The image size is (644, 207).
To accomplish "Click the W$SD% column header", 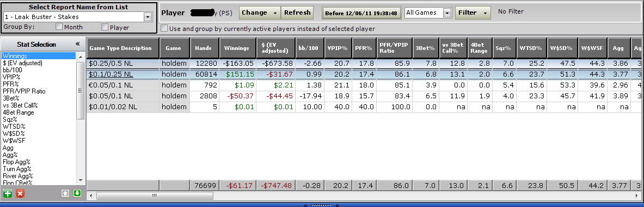I will point(562,48).
